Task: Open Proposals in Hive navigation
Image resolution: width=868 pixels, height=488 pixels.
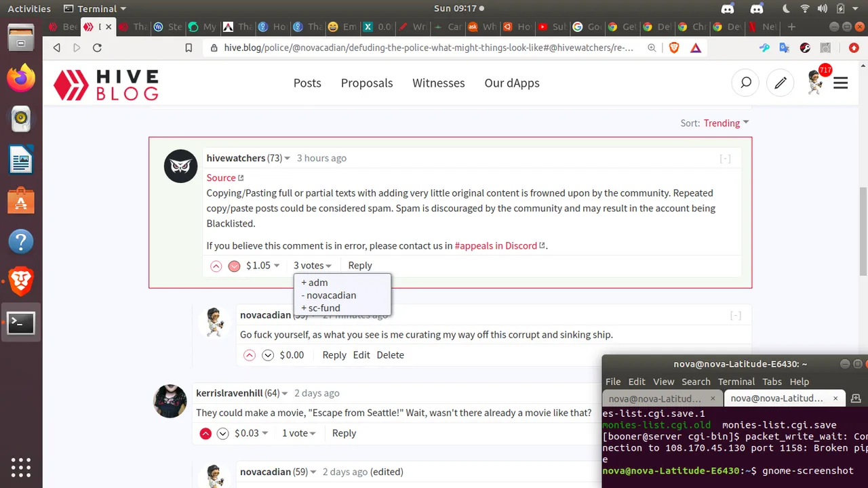Action: coord(367,83)
